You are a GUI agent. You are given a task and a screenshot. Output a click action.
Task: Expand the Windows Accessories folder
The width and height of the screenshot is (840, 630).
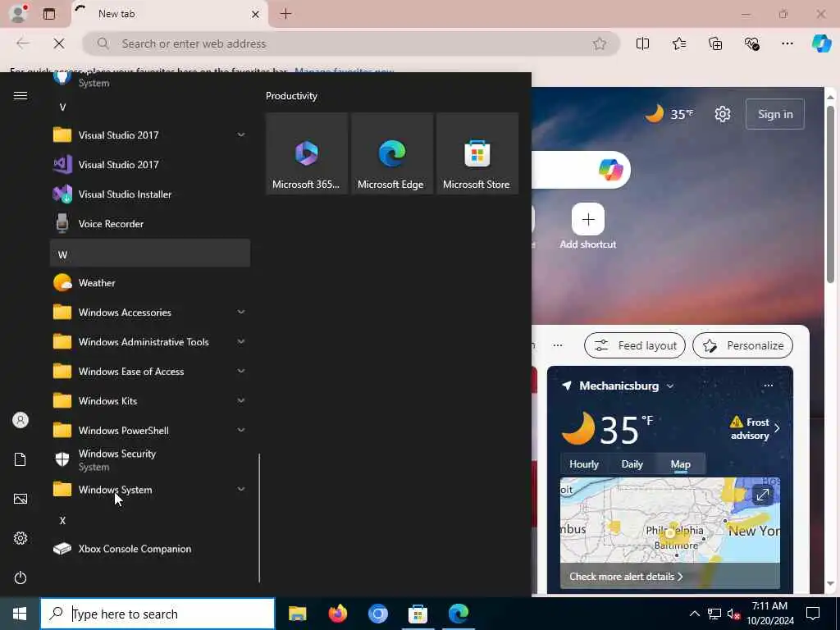pyautogui.click(x=149, y=312)
